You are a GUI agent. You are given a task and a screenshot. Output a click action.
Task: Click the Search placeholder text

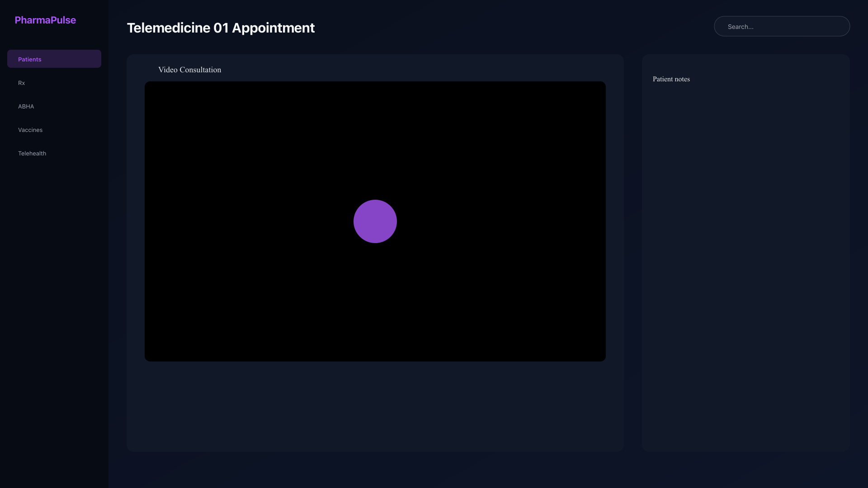[741, 27]
